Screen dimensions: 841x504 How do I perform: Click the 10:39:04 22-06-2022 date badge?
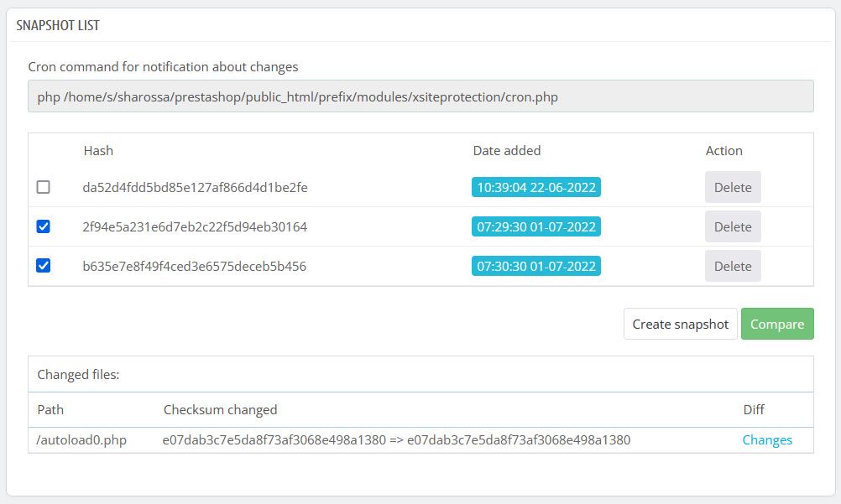[x=536, y=187]
